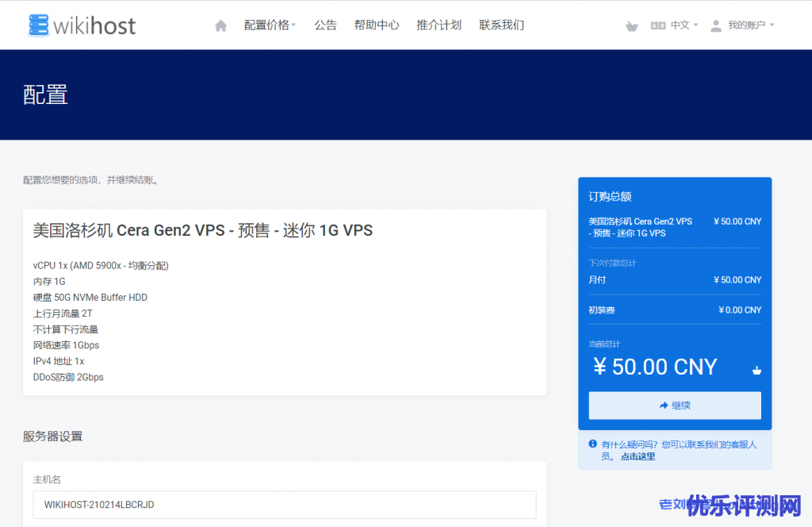Click the 服务器设置 section heading
Screen dimensions: 812x527
(x=53, y=437)
